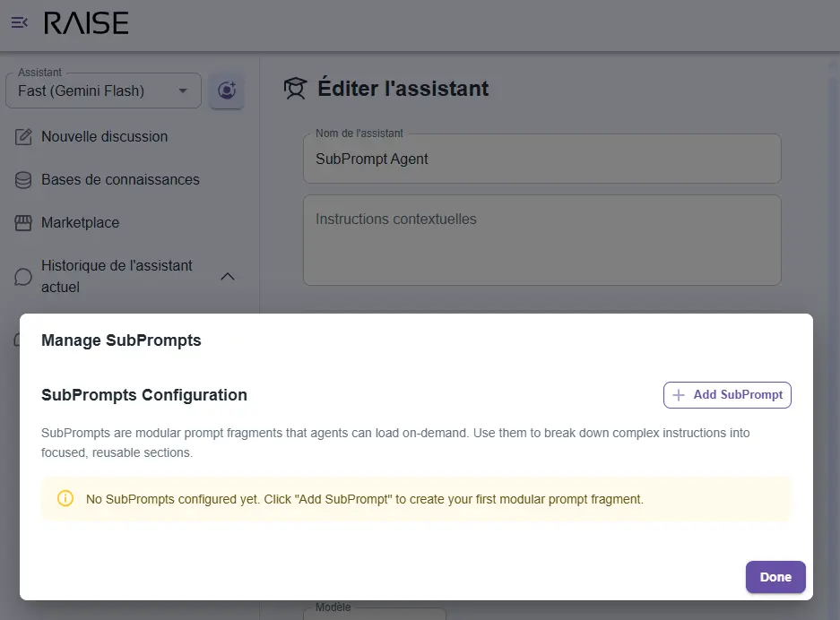The image size is (840, 620).
Task: Click the RAISE logo
Action: [86, 23]
